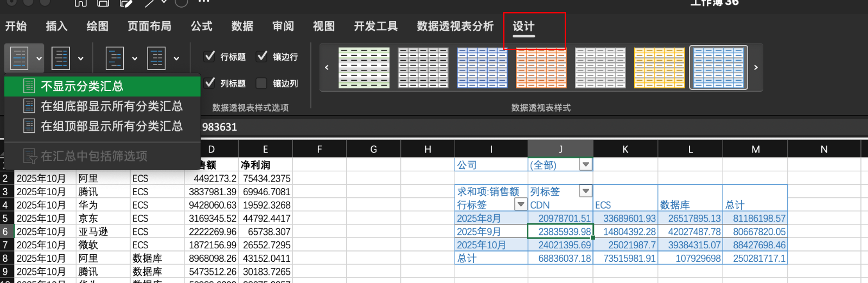Click the Report Layout ribbon icon
868x283 pixels.
[114, 58]
